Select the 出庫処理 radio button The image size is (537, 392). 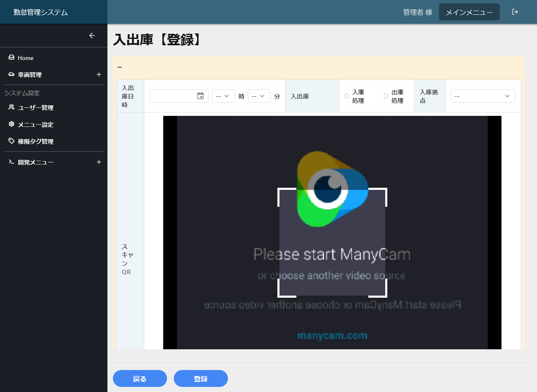click(x=386, y=96)
